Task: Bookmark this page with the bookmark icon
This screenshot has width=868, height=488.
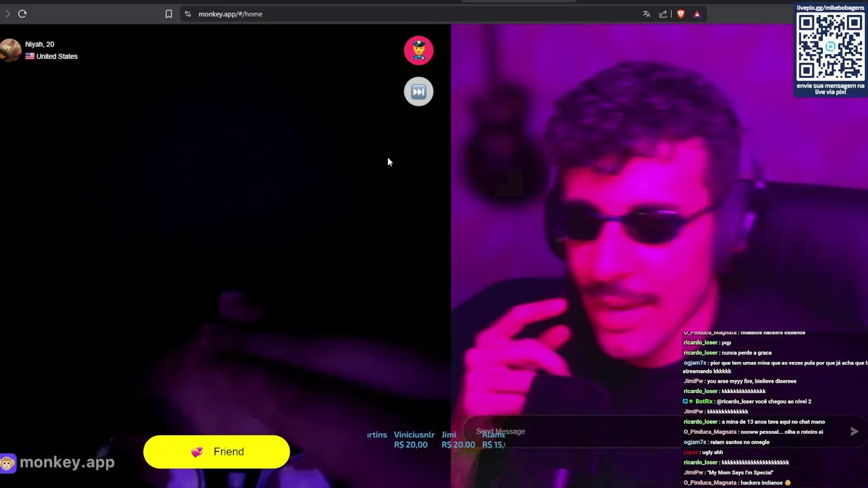Action: click(x=169, y=14)
